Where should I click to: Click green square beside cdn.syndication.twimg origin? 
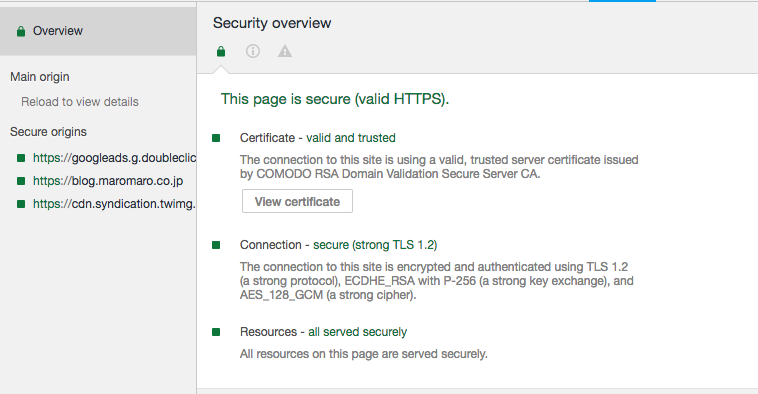tap(21, 204)
